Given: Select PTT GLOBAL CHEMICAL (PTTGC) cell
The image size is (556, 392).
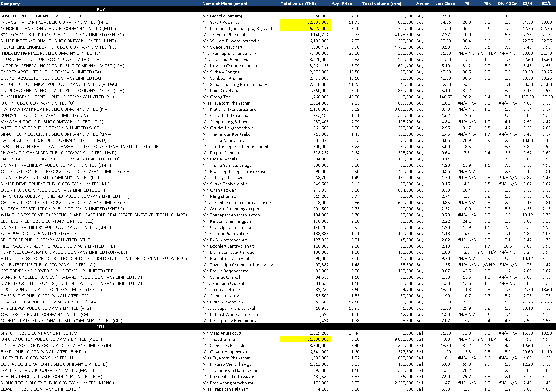Looking at the screenshot, I should tap(59, 84).
